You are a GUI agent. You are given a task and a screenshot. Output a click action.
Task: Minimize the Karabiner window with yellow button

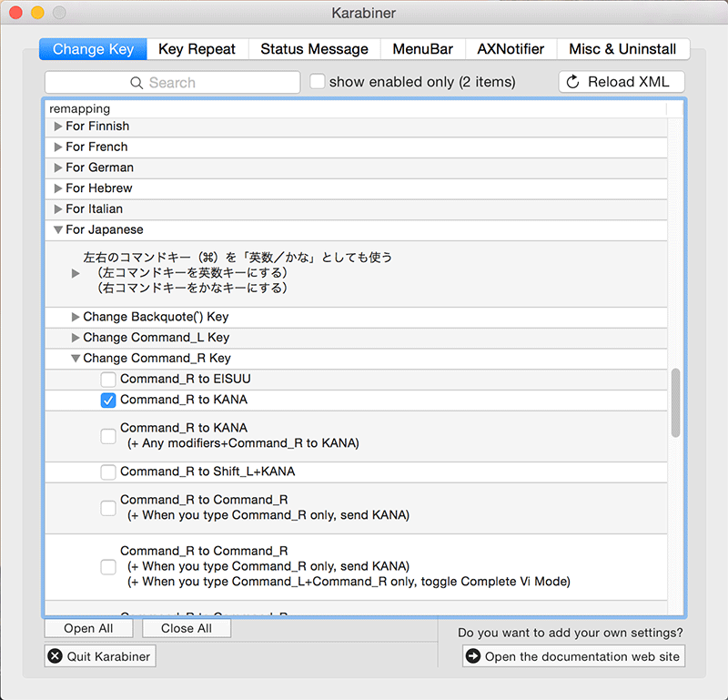(37, 13)
